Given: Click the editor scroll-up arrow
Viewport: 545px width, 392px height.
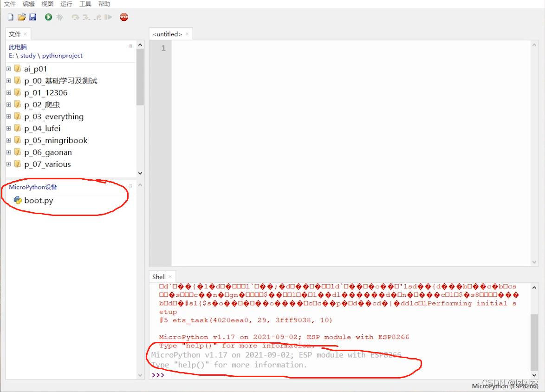Looking at the screenshot, I should click(534, 45).
